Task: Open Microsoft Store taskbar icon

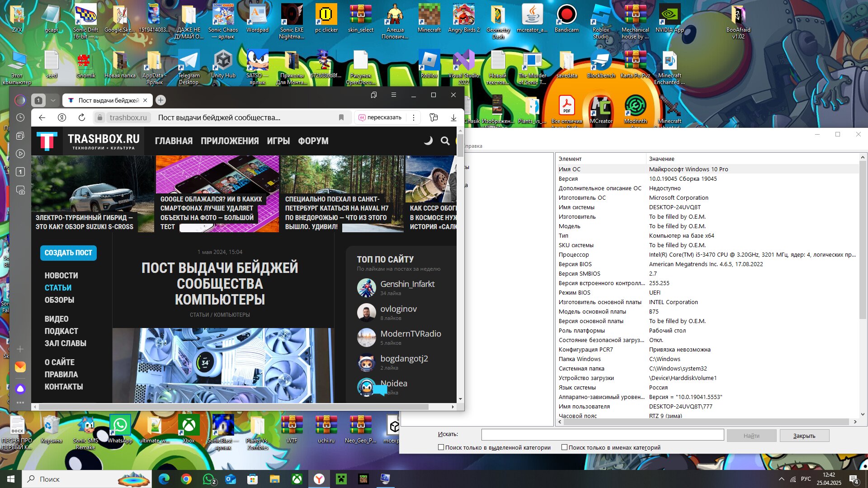Action: (x=253, y=479)
